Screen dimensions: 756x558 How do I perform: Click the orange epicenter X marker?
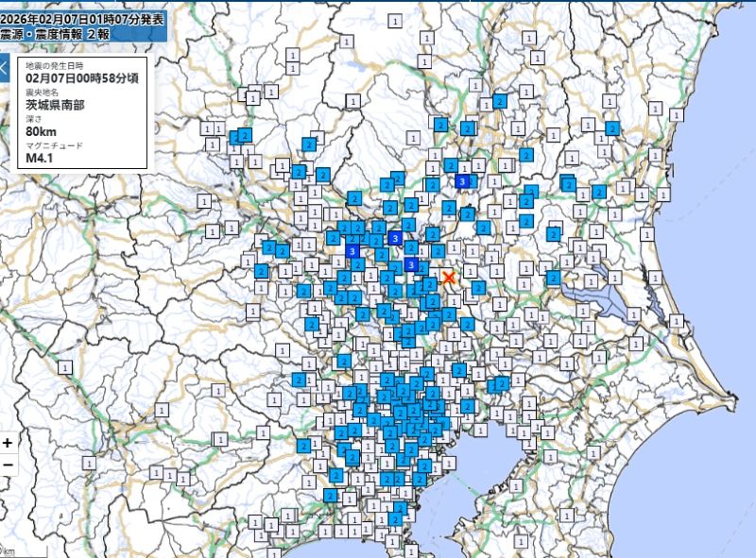tap(448, 278)
